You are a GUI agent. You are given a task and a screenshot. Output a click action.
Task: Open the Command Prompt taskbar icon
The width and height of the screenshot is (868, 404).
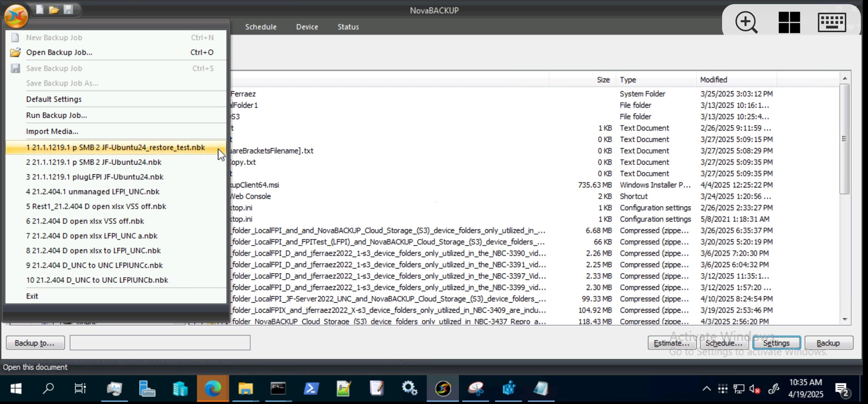278,389
